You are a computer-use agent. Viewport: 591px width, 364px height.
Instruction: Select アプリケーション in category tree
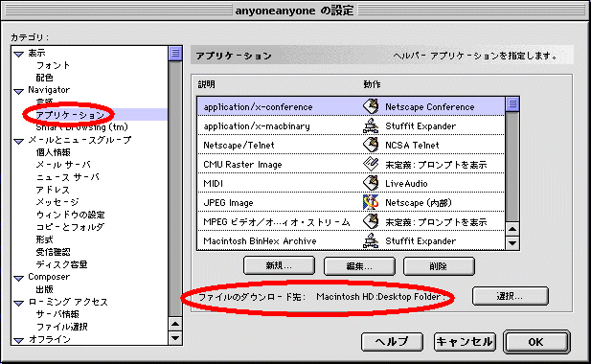pyautogui.click(x=70, y=115)
